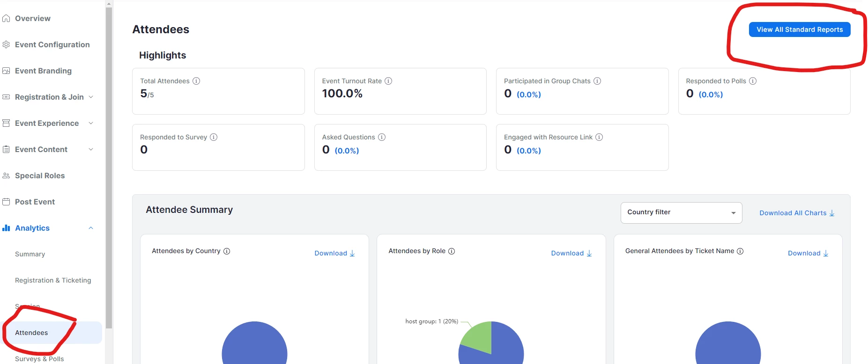Click the Event Experience sidebar icon
The width and height of the screenshot is (868, 364).
tap(6, 123)
